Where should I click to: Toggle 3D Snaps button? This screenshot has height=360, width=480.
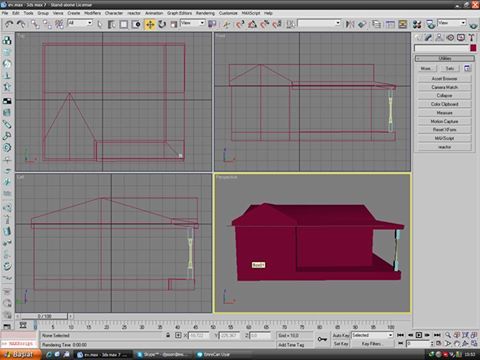click(240, 24)
